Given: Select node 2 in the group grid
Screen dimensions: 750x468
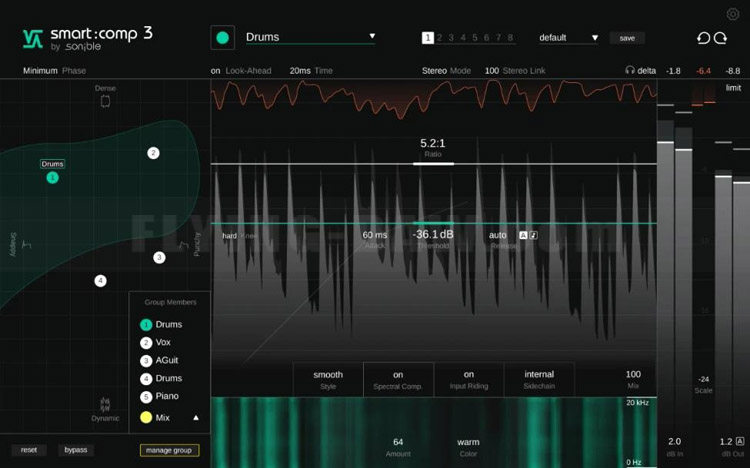Looking at the screenshot, I should pyautogui.click(x=153, y=153).
